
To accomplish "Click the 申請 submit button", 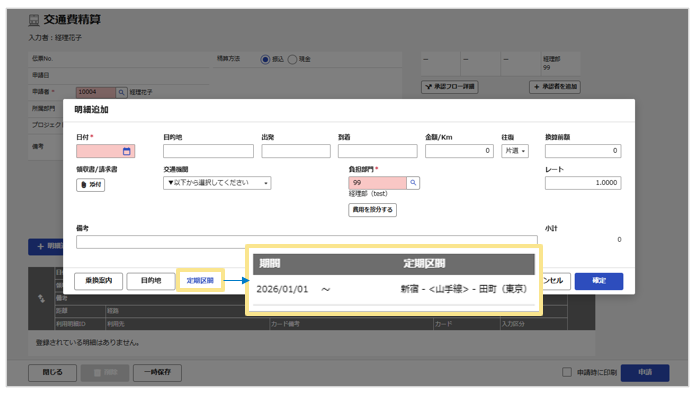I will pyautogui.click(x=645, y=373).
